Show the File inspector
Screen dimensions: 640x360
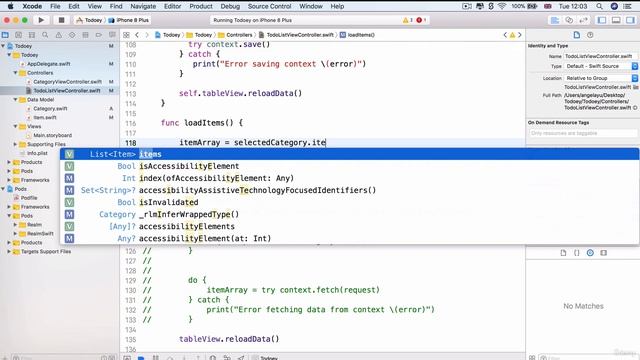577,35
